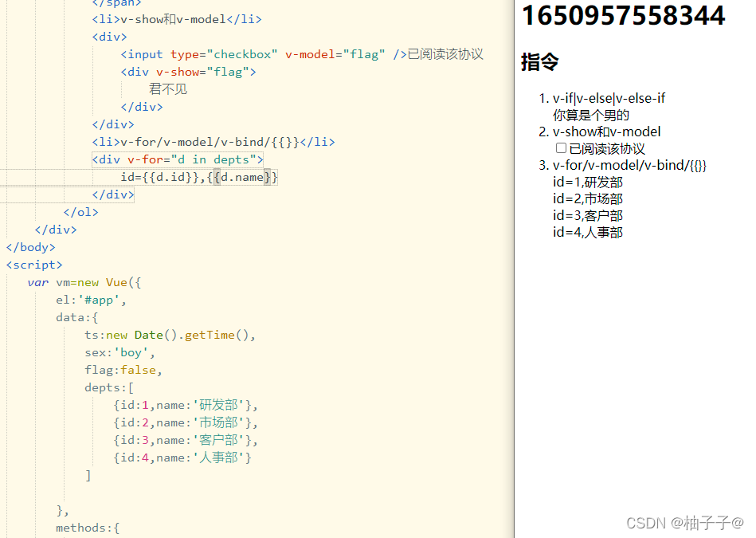
Task: Click code line with input type="checkbox"
Action: click(302, 54)
